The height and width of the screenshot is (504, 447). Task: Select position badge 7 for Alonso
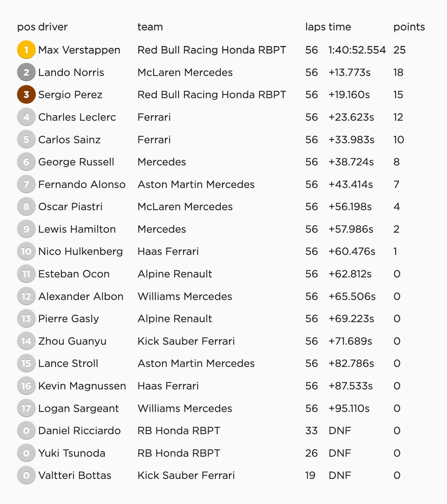point(26,184)
